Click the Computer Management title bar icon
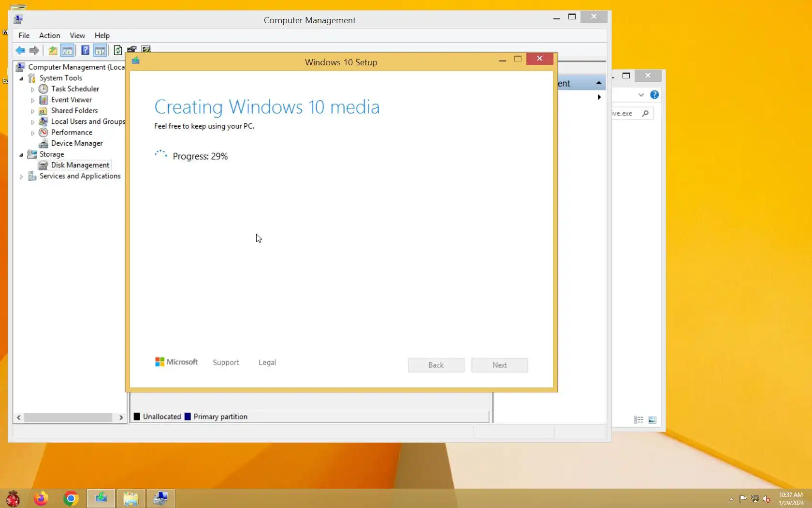The image size is (812, 508). (18, 19)
